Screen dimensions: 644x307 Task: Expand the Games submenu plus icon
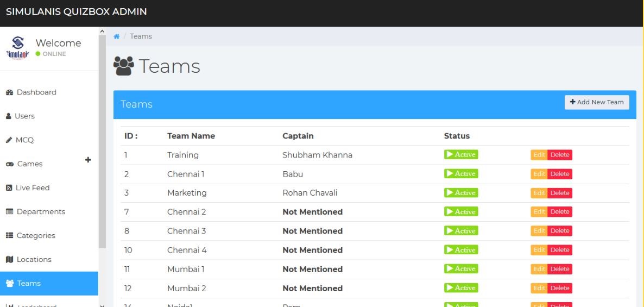pyautogui.click(x=88, y=160)
